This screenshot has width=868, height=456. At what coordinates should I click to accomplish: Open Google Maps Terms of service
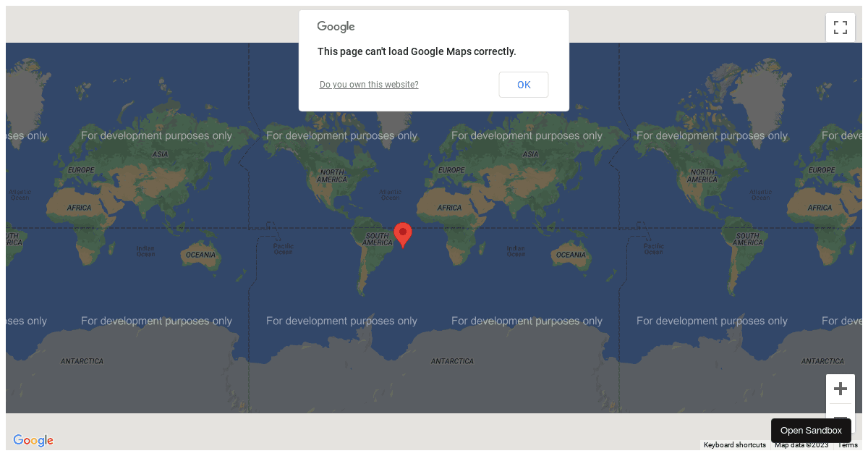click(x=848, y=444)
